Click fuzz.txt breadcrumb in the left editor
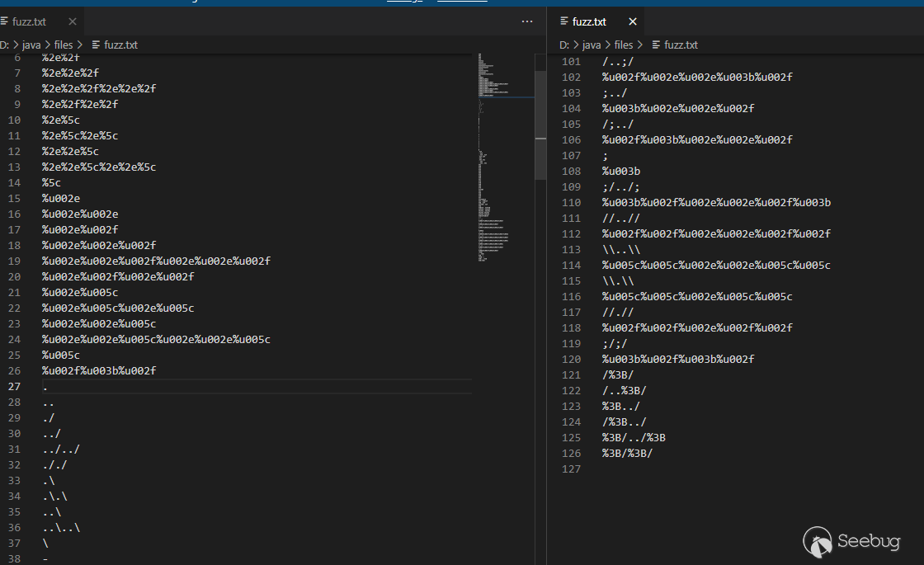924x565 pixels. pos(120,45)
